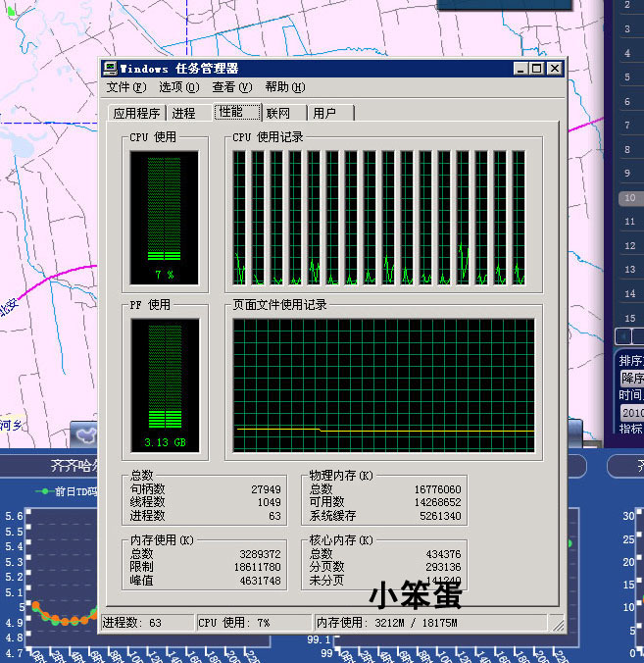
Task: Click the 分页数 value 293136
Action: point(443,567)
